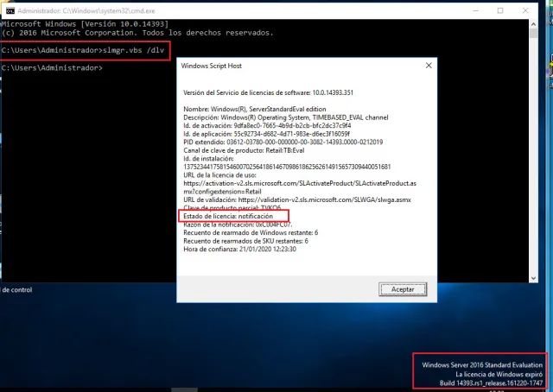Click 'Recuento de rearmado de Windows restante: 6'
The image size is (553, 392).
pyautogui.click(x=251, y=232)
